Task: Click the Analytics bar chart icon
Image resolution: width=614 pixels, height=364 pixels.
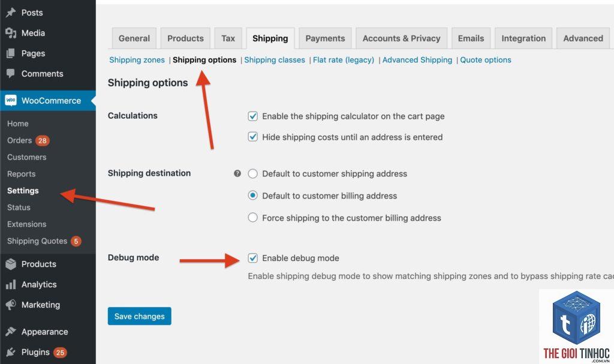Action: point(11,284)
